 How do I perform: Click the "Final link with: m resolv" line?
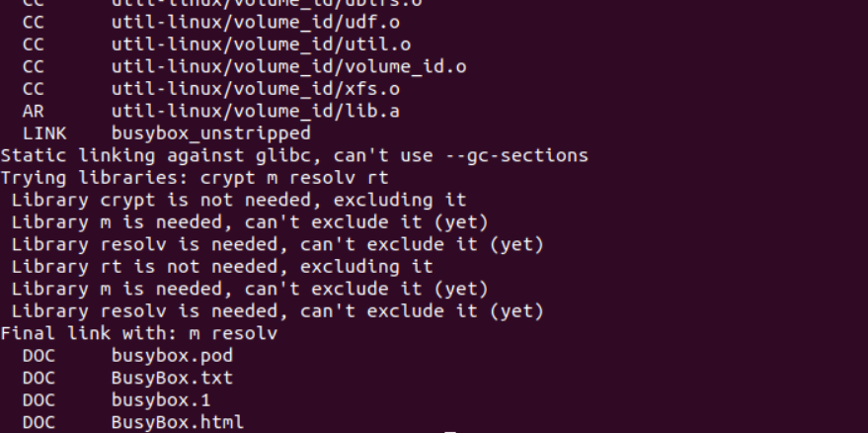[139, 333]
